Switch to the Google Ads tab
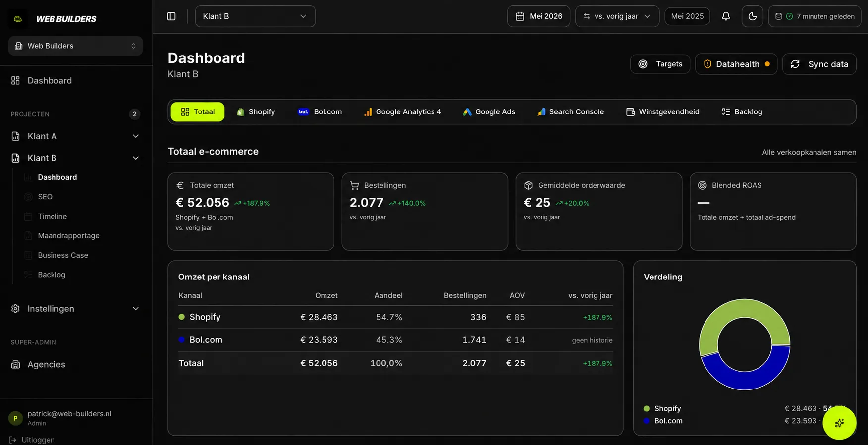The height and width of the screenshot is (445, 868). [489, 112]
